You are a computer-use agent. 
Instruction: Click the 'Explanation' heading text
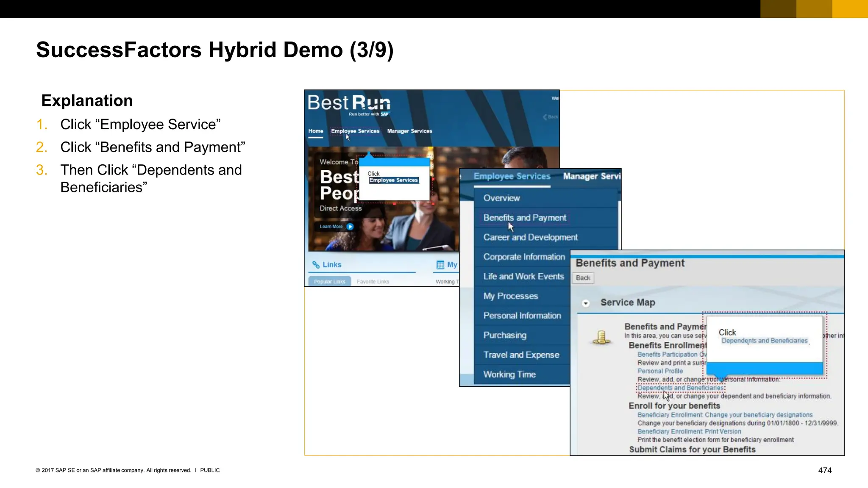[87, 100]
